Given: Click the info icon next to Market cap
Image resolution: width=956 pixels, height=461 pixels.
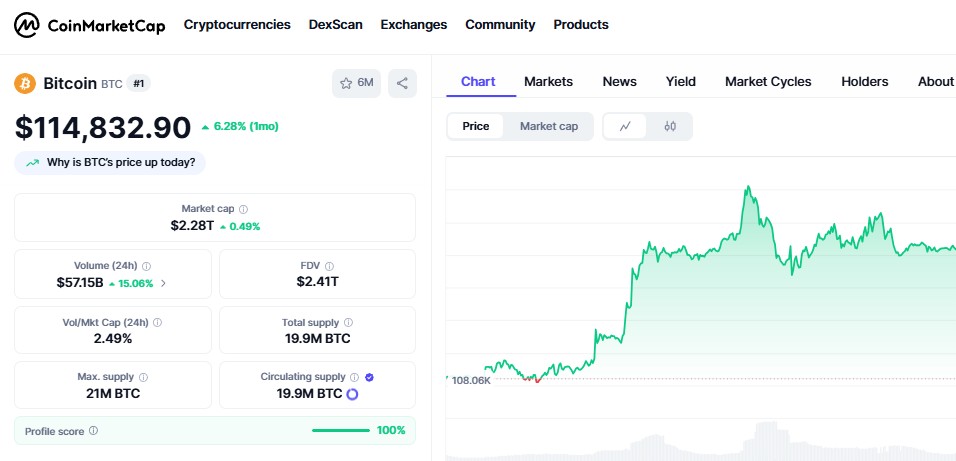Looking at the screenshot, I should click(243, 209).
